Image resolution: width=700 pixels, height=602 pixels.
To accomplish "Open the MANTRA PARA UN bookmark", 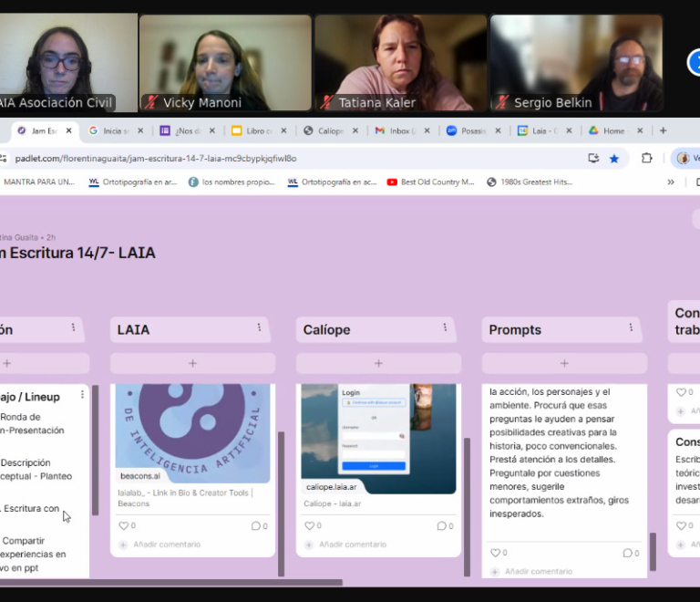I will [39, 182].
